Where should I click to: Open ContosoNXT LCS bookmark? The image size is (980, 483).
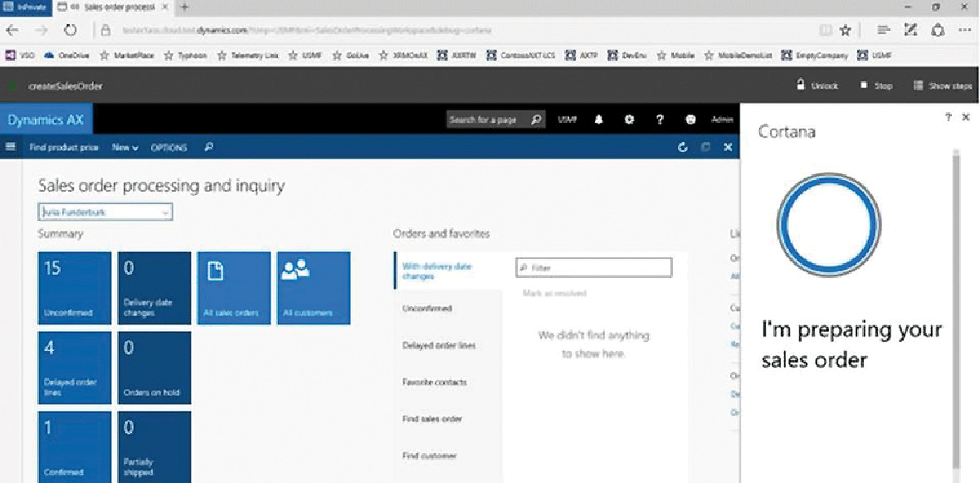tap(521, 56)
